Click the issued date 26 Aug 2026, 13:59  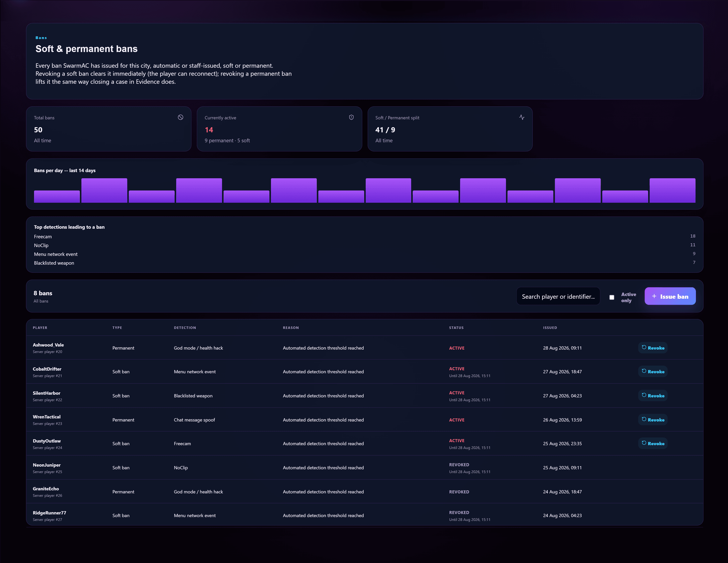(x=562, y=420)
